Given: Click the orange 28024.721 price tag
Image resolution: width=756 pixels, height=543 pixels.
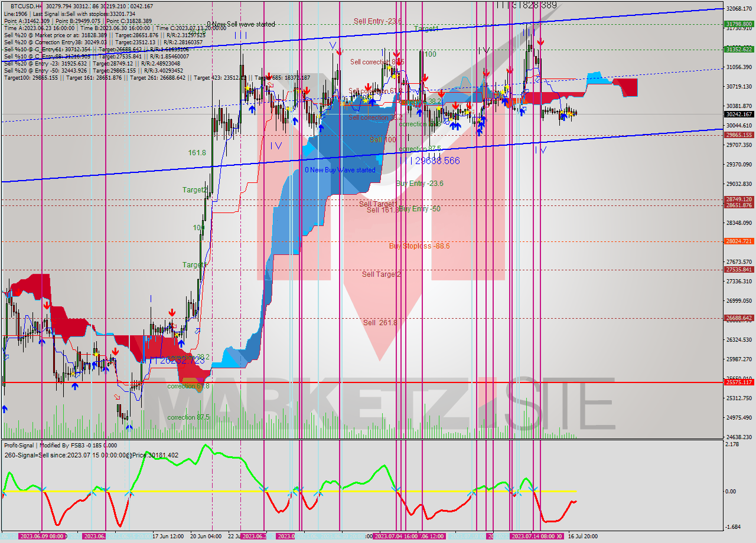Looking at the screenshot, I should tap(738, 241).
